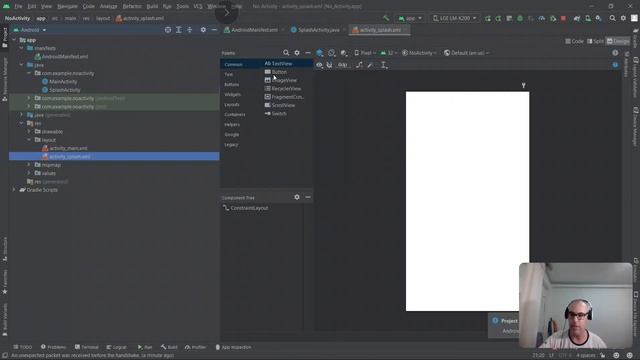Open the default margins dp dropdown
Image resolution: width=640 pixels, height=360 pixels.
(343, 65)
